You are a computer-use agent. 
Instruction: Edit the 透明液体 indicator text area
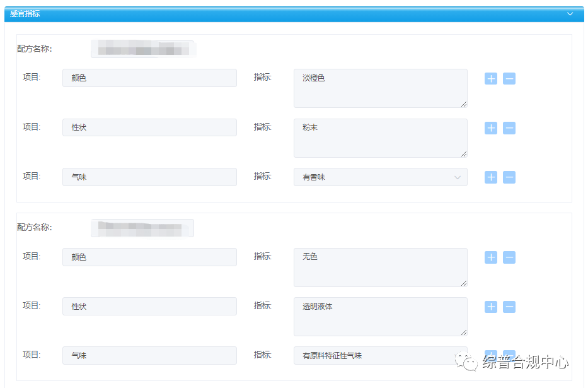pyautogui.click(x=380, y=316)
